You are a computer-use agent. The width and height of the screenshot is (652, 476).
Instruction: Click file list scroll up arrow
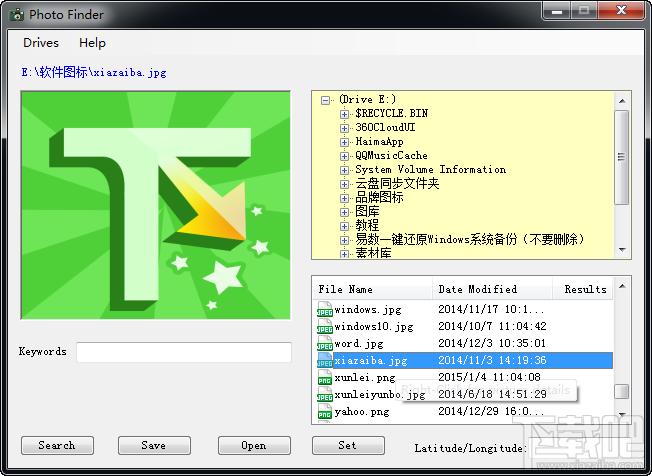pos(622,286)
